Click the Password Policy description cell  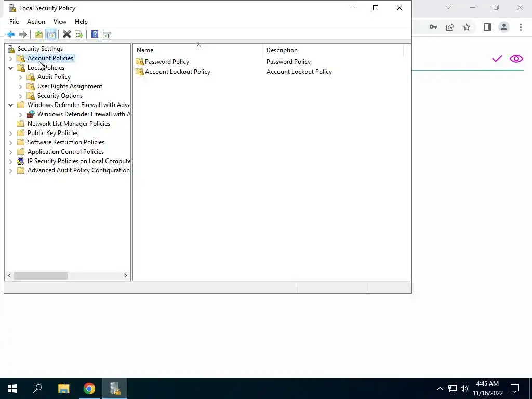(288, 62)
